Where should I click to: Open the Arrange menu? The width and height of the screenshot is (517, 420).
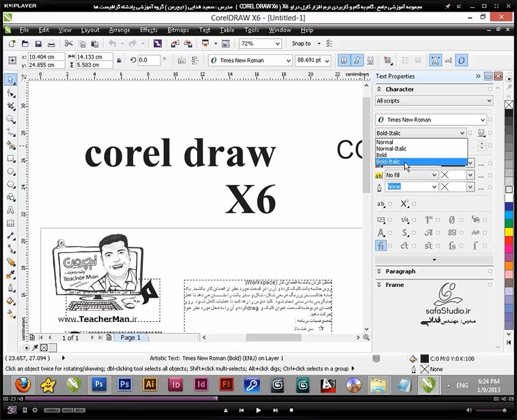point(120,30)
